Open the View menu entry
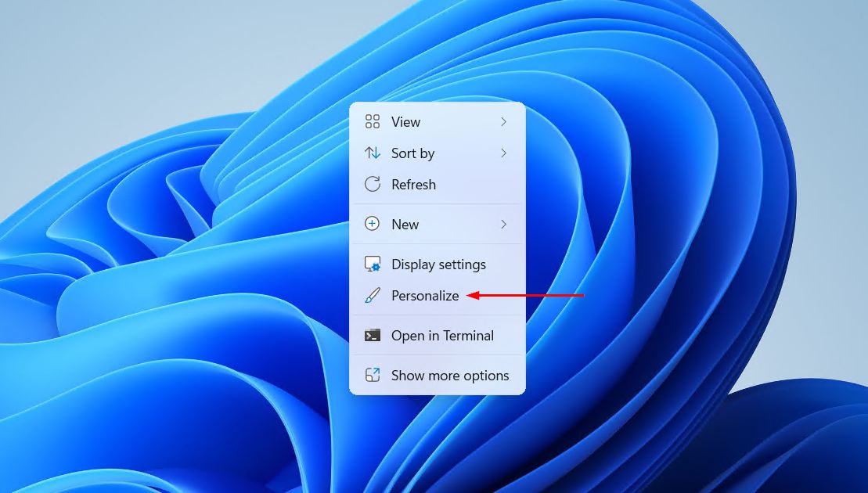Viewport: 868px width, 493px height. coord(438,122)
